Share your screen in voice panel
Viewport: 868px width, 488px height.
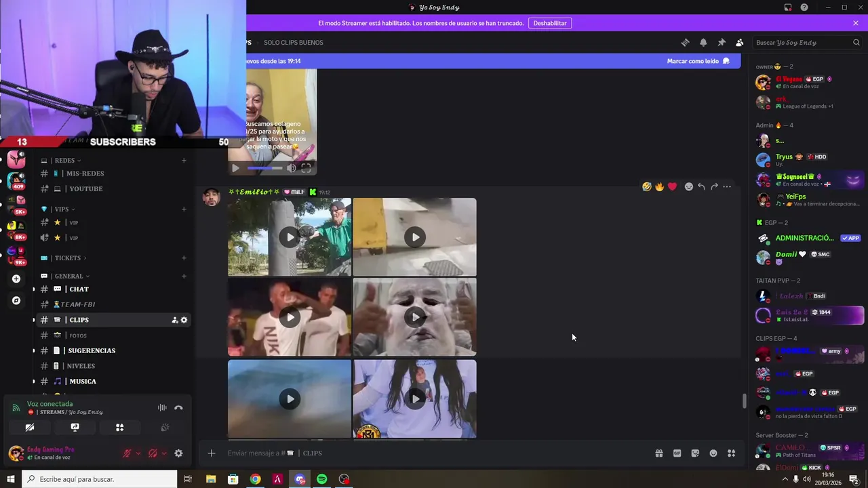pos(75,428)
